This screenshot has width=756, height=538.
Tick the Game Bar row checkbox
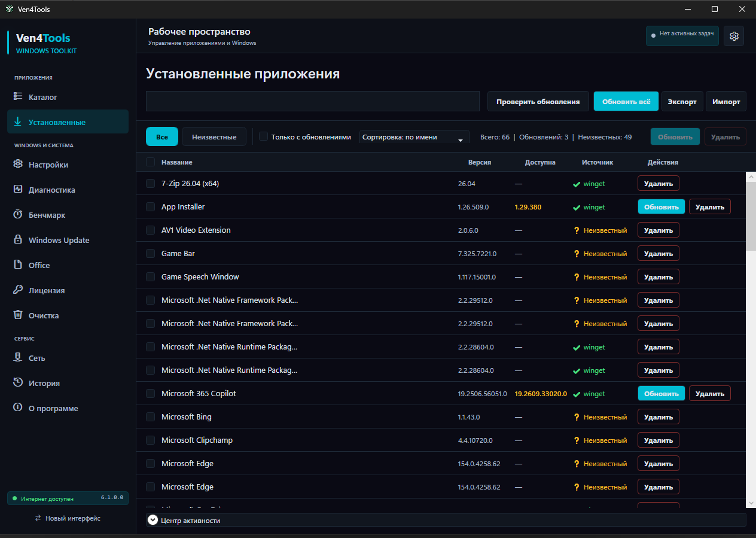point(150,254)
